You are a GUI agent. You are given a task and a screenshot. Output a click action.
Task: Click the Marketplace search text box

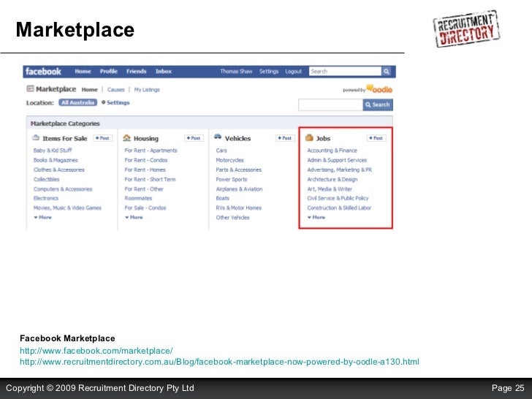pyautogui.click(x=330, y=104)
